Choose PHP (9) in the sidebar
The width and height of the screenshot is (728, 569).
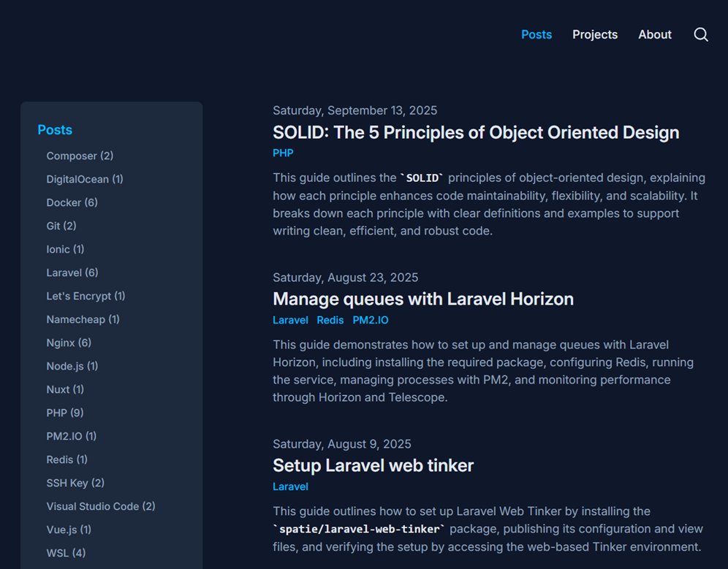[64, 413]
